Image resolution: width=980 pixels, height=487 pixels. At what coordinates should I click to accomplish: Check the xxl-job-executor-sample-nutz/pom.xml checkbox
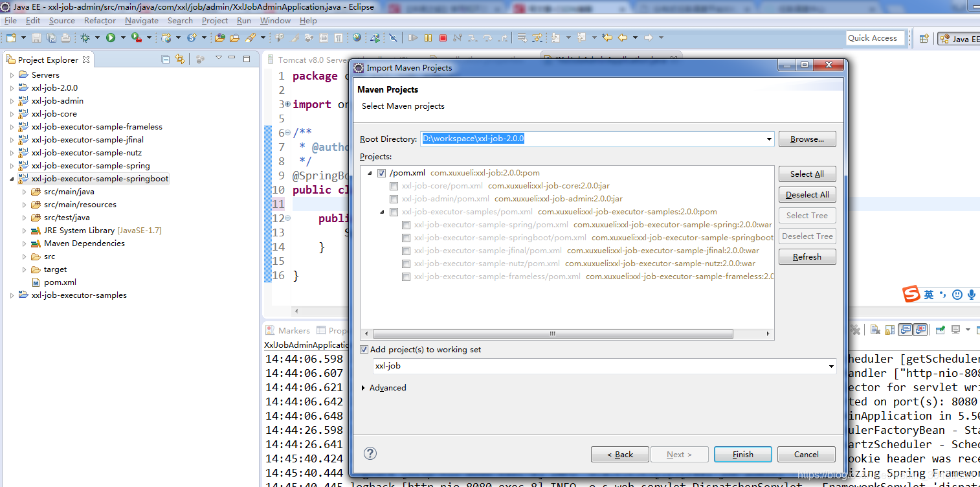(406, 264)
